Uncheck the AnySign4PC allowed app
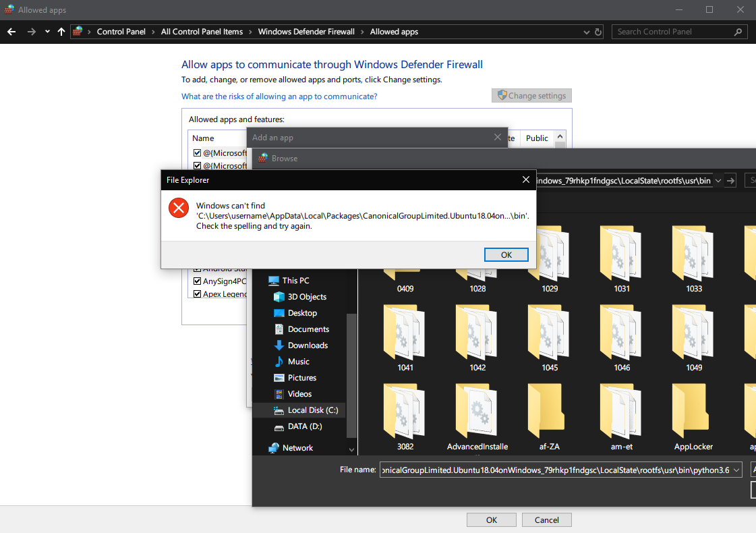Image resolution: width=756 pixels, height=533 pixels. (x=198, y=281)
